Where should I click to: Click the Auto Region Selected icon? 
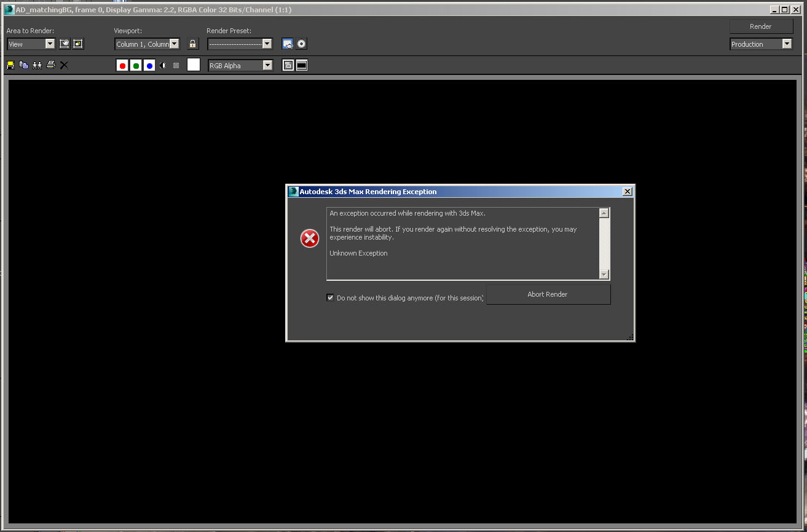pyautogui.click(x=77, y=44)
